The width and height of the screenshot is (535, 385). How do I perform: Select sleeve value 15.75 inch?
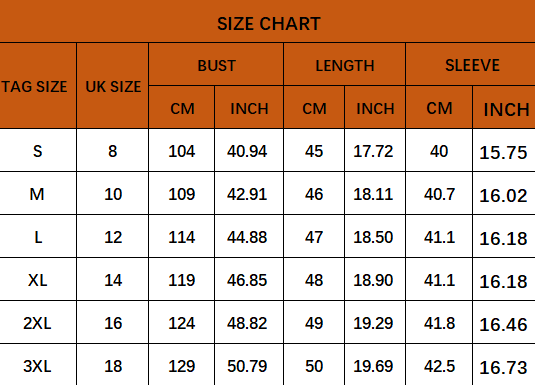(504, 150)
